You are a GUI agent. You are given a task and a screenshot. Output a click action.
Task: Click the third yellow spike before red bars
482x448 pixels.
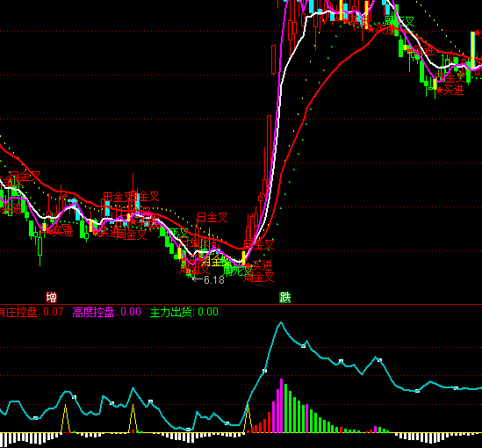coord(248,418)
